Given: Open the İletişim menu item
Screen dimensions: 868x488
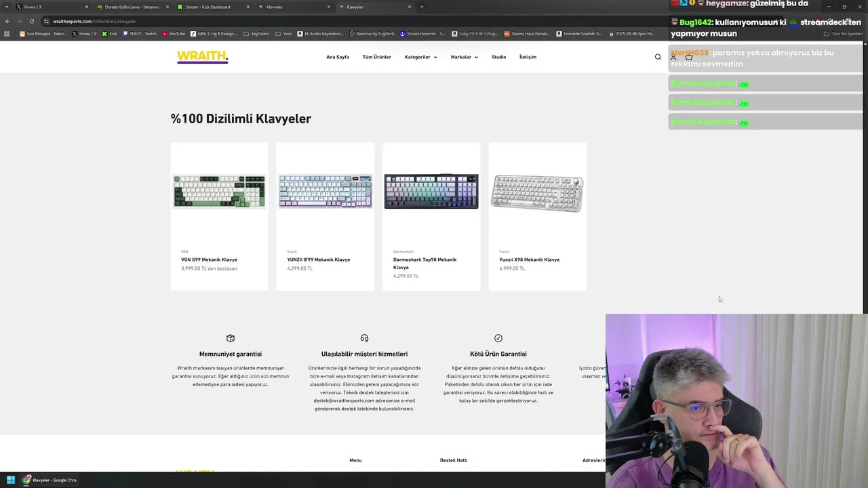Looking at the screenshot, I should (x=528, y=57).
